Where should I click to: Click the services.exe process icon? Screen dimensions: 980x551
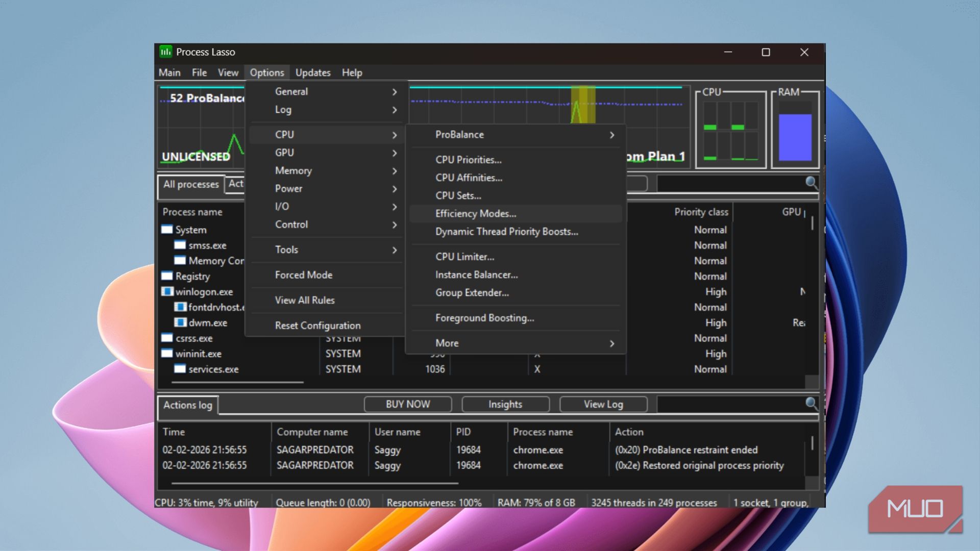point(180,369)
